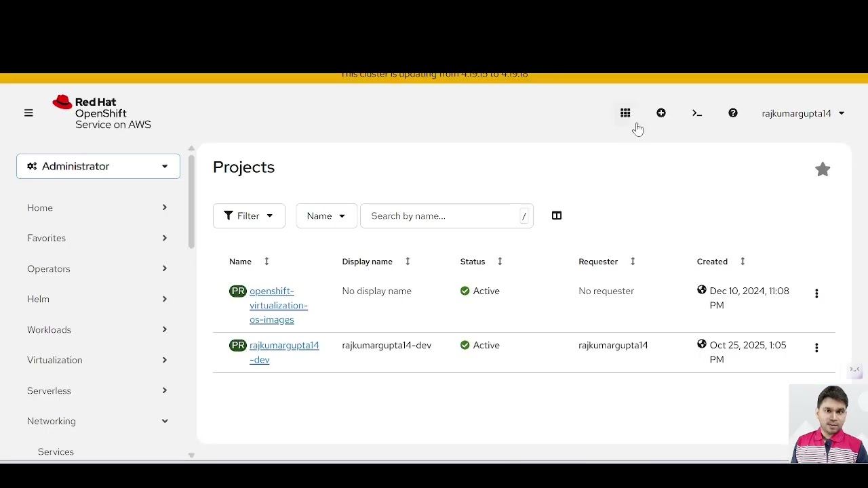This screenshot has width=868, height=488.
Task: Click the Red Hat OpenShift logo
Action: click(102, 112)
